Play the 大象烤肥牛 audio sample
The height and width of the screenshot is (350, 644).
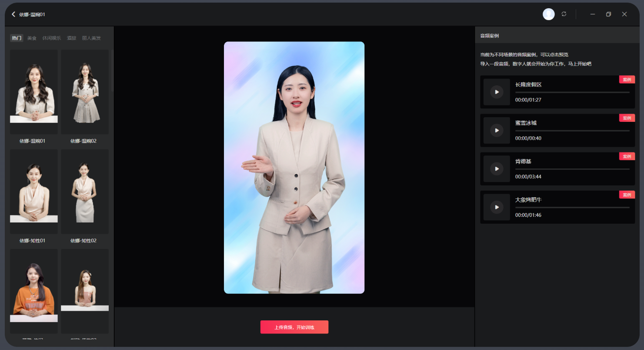point(497,207)
